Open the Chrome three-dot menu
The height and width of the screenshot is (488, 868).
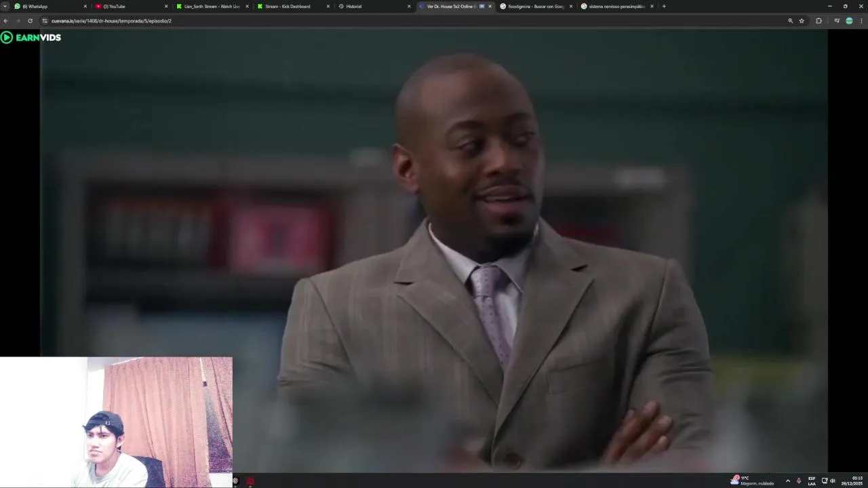tap(861, 21)
